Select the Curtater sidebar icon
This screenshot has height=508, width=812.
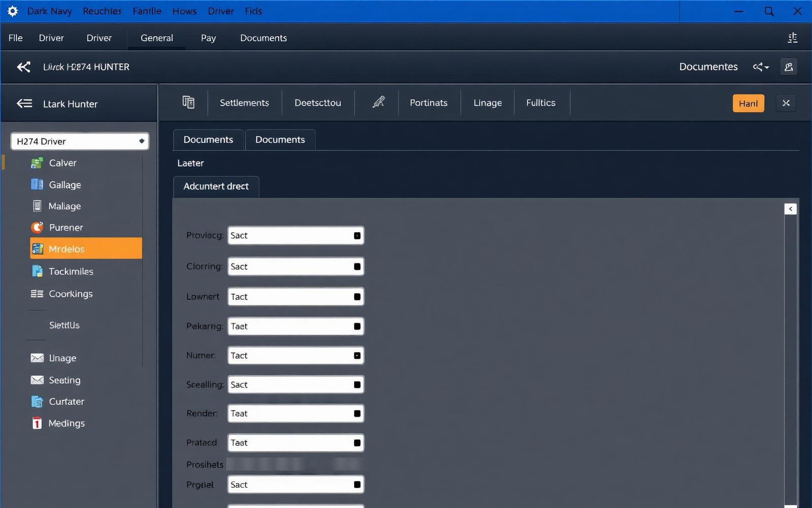[37, 401]
